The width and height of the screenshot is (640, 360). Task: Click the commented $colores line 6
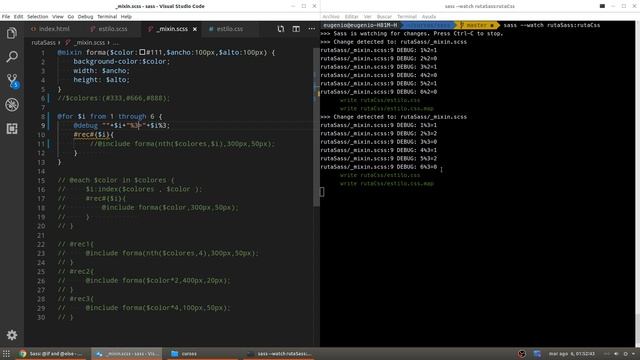(x=113, y=98)
